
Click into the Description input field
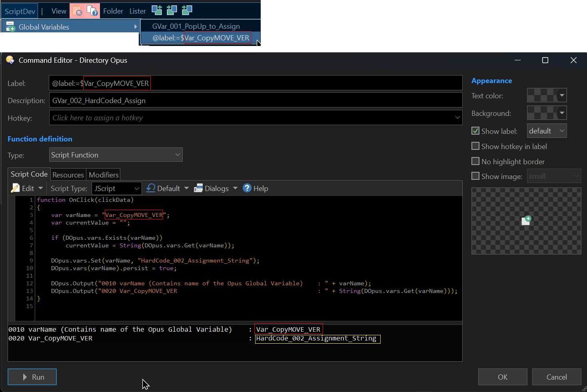[255, 101]
